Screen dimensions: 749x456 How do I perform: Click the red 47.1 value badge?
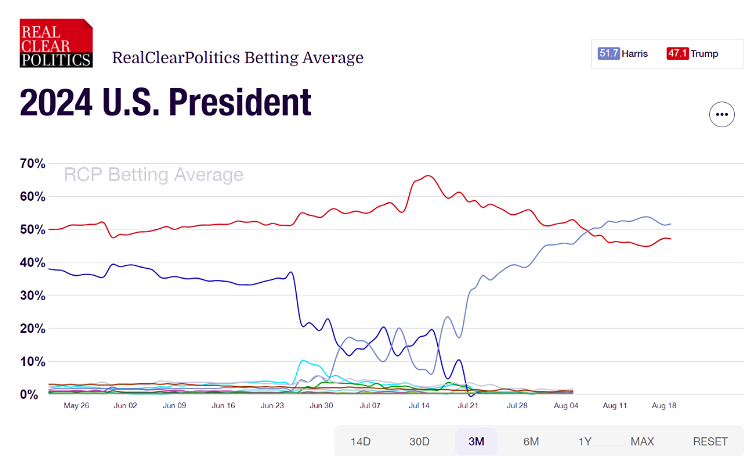coord(677,53)
